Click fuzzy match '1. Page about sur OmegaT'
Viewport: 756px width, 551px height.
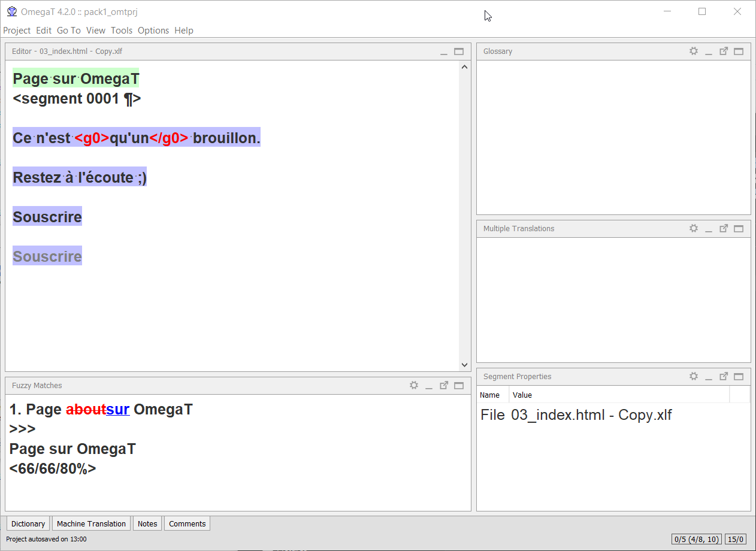[101, 410]
